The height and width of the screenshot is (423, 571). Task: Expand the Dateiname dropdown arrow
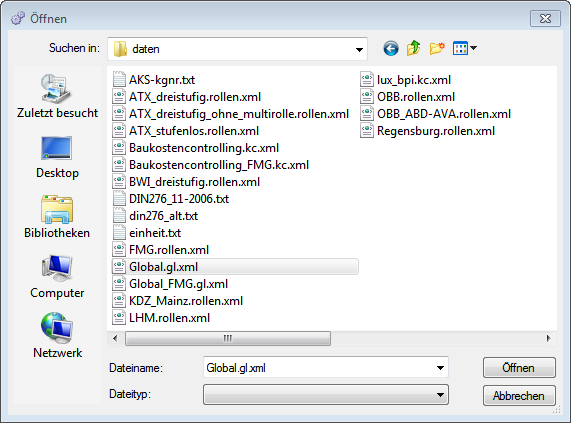pyautogui.click(x=440, y=368)
